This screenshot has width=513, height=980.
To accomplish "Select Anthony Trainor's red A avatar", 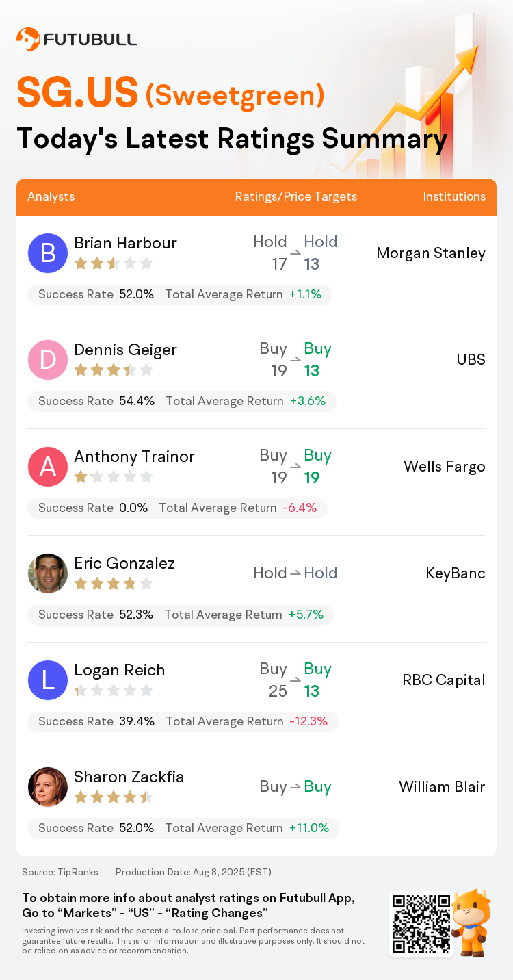I will coord(48,467).
